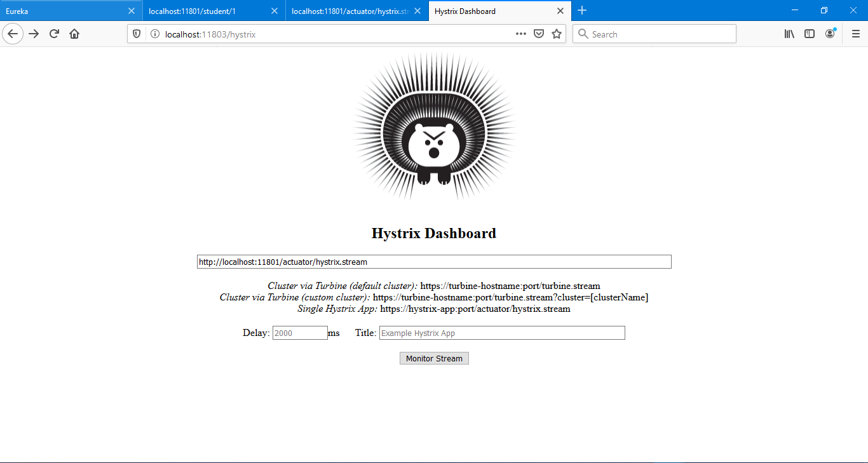868x463 pixels.
Task: Restore down the Firefox window
Action: pos(824,11)
